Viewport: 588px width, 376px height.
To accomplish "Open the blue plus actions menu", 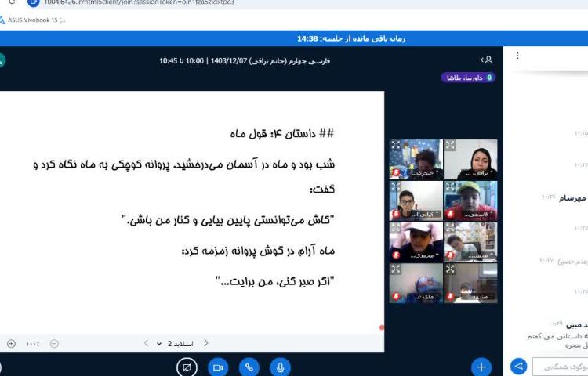I will pyautogui.click(x=481, y=367).
